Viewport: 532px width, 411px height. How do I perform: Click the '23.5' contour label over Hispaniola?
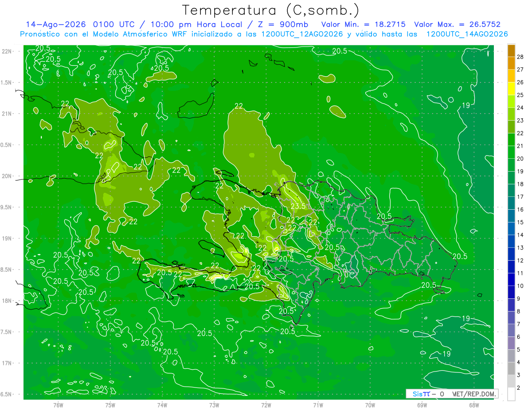pos(298,206)
